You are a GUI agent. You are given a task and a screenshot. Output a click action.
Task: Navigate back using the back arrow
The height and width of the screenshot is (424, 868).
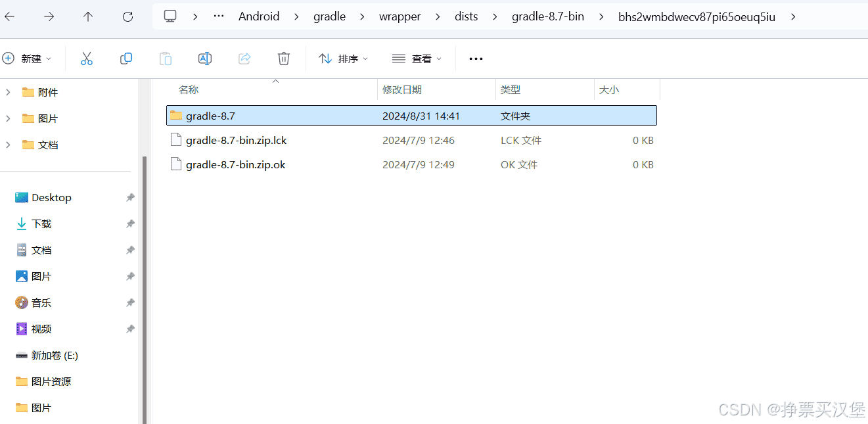tap(10, 16)
